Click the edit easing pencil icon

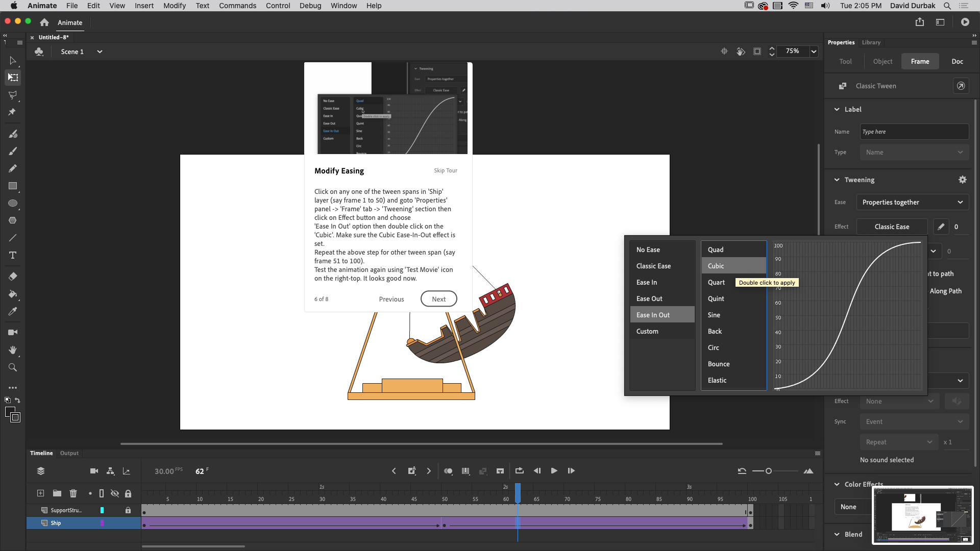(941, 227)
